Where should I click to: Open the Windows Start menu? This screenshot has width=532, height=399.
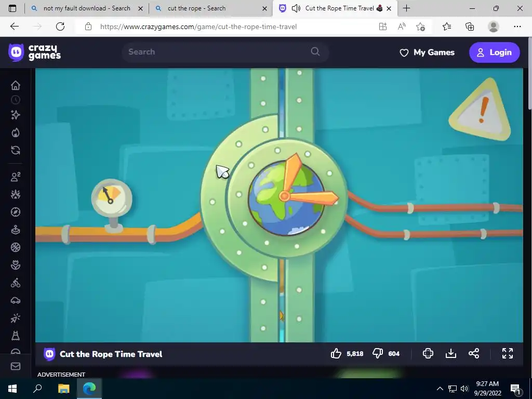(x=12, y=389)
